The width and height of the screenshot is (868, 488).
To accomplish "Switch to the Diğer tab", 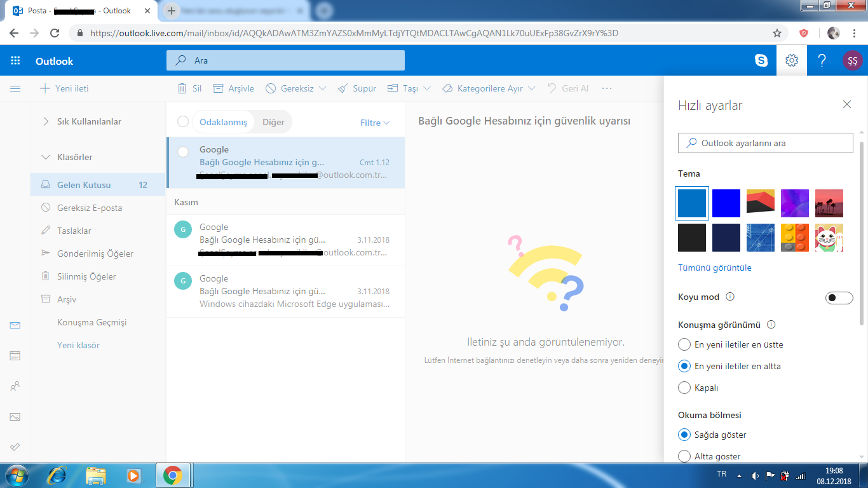I will [273, 122].
